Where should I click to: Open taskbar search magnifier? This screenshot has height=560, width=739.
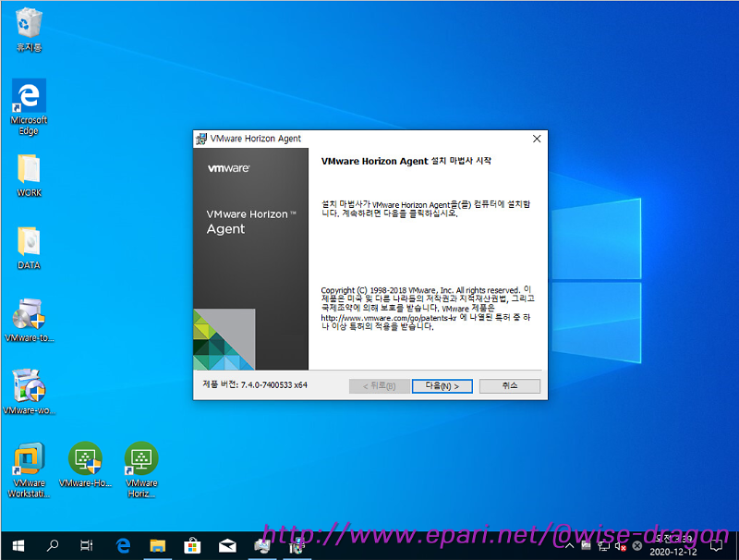click(x=52, y=546)
